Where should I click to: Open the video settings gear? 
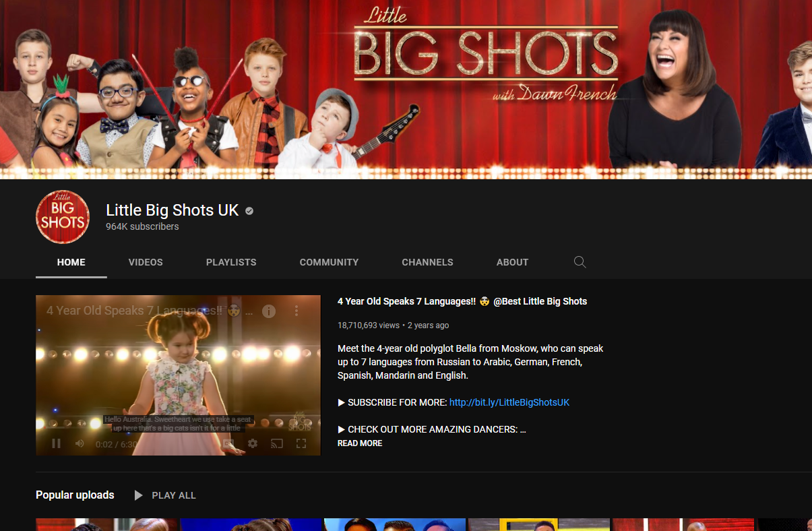252,443
